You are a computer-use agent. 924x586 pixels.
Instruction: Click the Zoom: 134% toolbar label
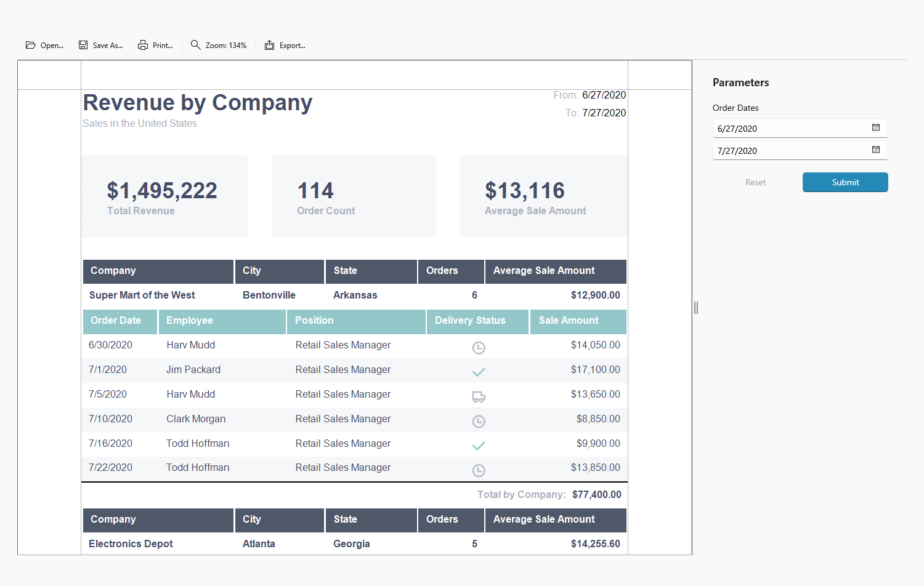pyautogui.click(x=225, y=46)
